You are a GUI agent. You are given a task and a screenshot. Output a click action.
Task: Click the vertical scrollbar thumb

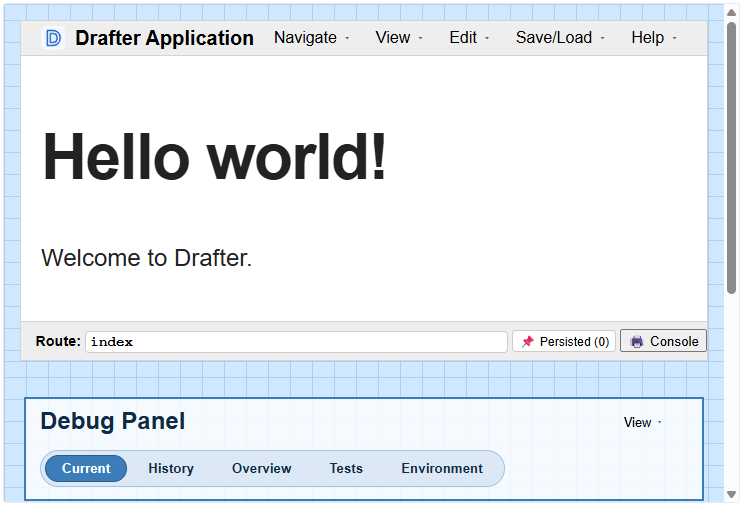point(732,158)
